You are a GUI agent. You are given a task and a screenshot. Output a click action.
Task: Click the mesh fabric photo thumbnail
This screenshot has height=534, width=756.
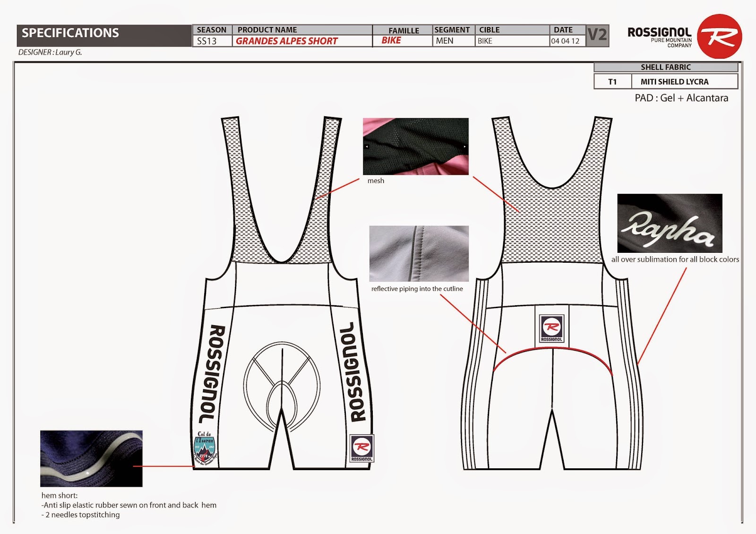click(416, 146)
